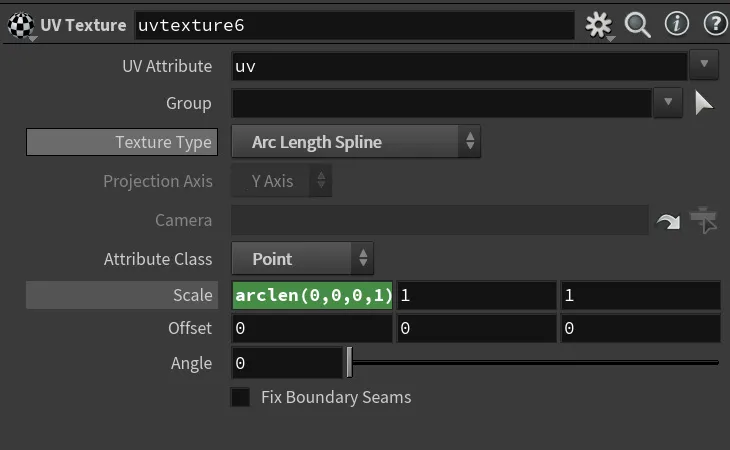The height and width of the screenshot is (450, 730).
Task: Click the Group selection arrow icon
Action: click(x=703, y=103)
